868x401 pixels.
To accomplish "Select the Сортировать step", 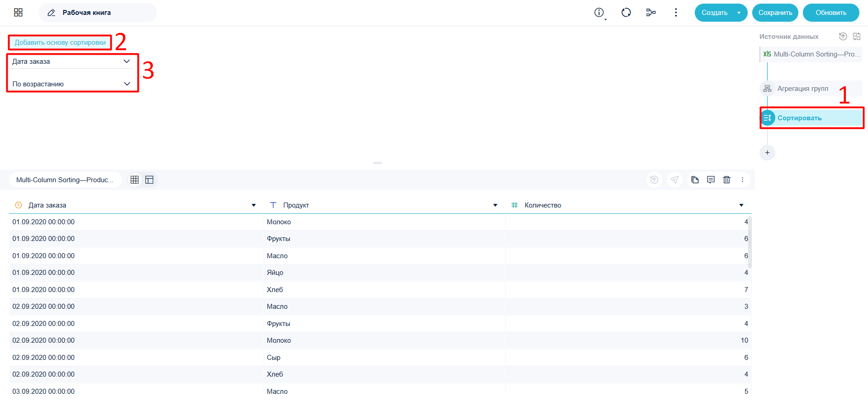I will pyautogui.click(x=811, y=118).
